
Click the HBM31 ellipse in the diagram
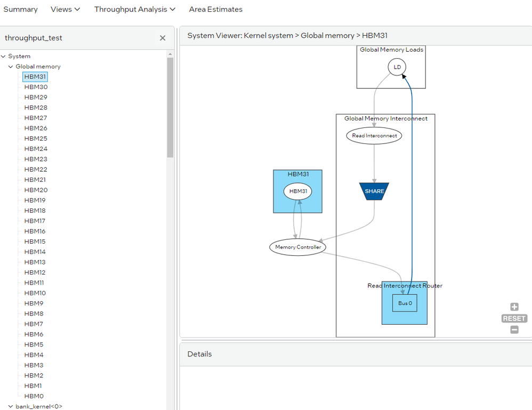coord(297,191)
